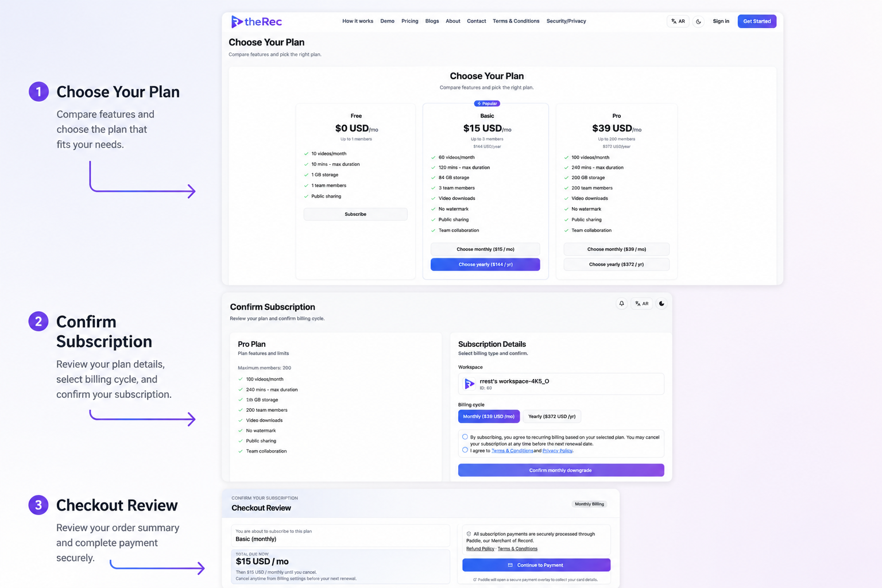Open rrest's workspace-4K5_O selector

pyautogui.click(x=561, y=384)
